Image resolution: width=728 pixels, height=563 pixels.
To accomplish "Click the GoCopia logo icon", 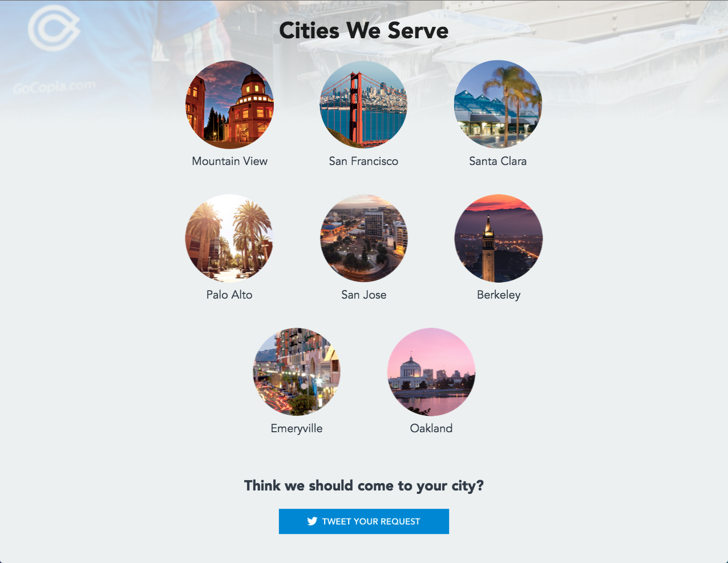I will [x=54, y=29].
